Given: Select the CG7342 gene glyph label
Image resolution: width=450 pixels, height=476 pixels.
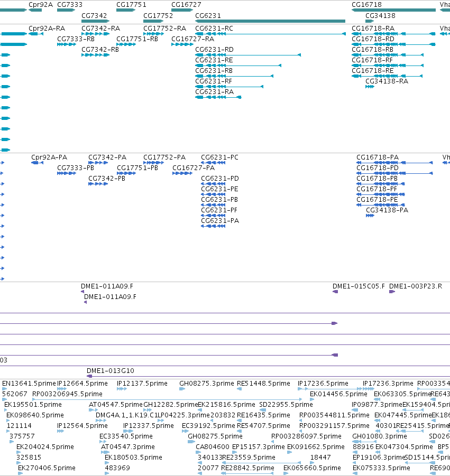Looking at the screenshot, I should [94, 15].
